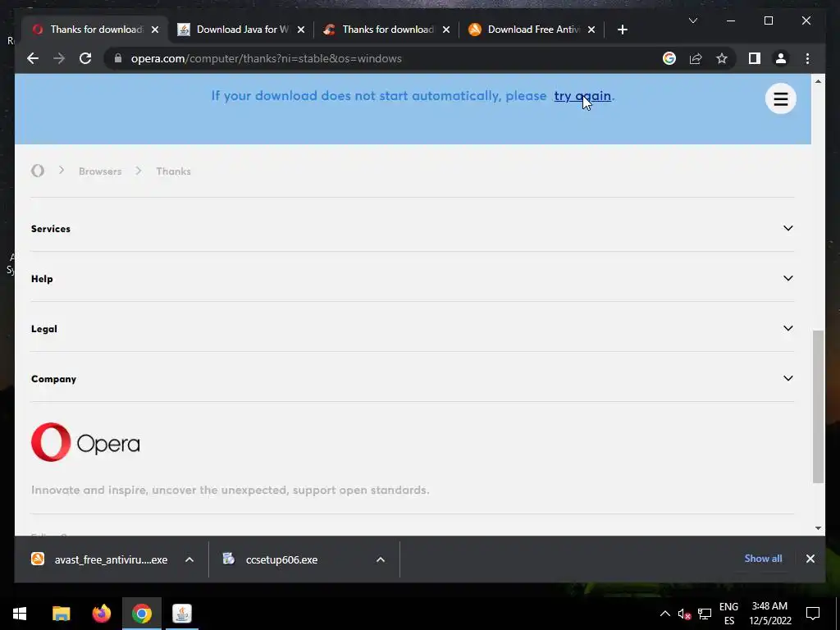Close the CCleaner Thanks for download tab

pyautogui.click(x=446, y=30)
